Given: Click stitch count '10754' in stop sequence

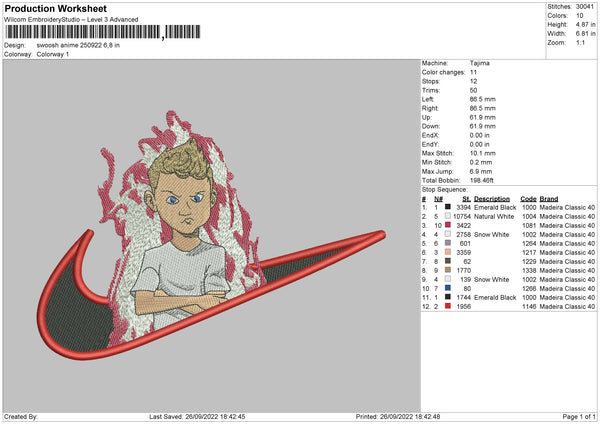Looking at the screenshot, I should coord(462,217).
